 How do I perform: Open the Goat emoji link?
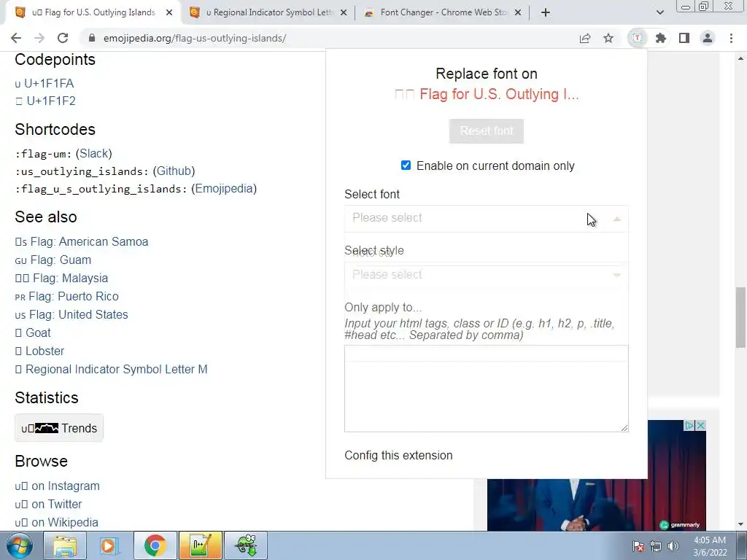tap(33, 332)
